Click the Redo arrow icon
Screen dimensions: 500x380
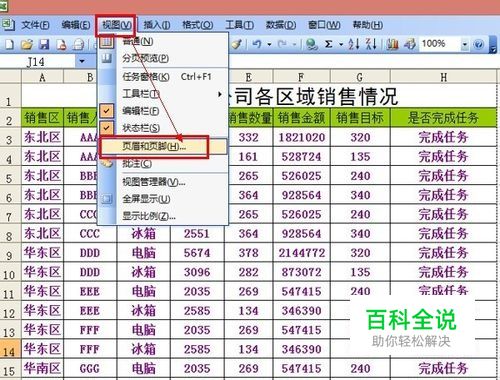(x=282, y=44)
